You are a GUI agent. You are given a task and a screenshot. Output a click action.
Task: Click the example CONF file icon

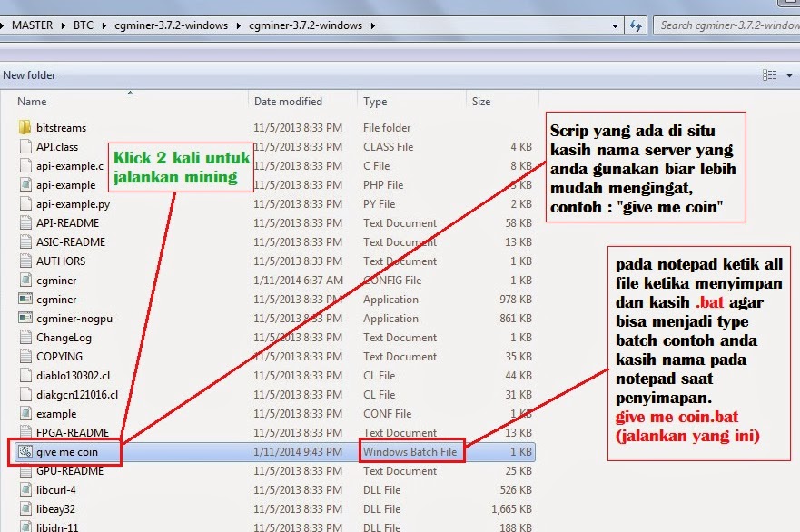(x=25, y=414)
